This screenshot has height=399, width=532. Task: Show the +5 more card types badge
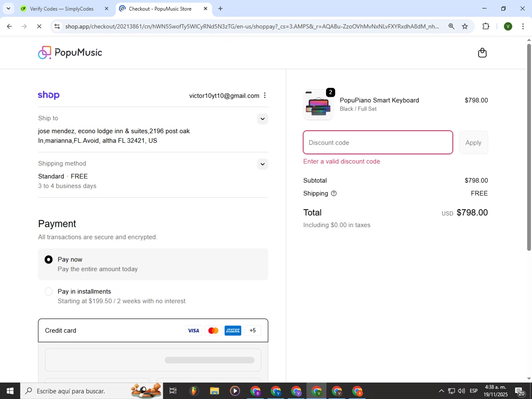[x=253, y=331]
